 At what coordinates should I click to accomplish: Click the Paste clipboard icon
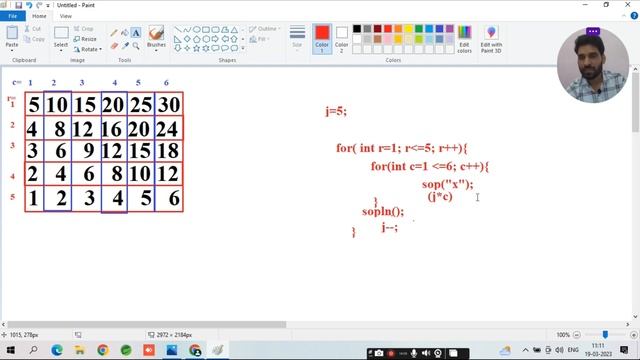[x=12, y=32]
